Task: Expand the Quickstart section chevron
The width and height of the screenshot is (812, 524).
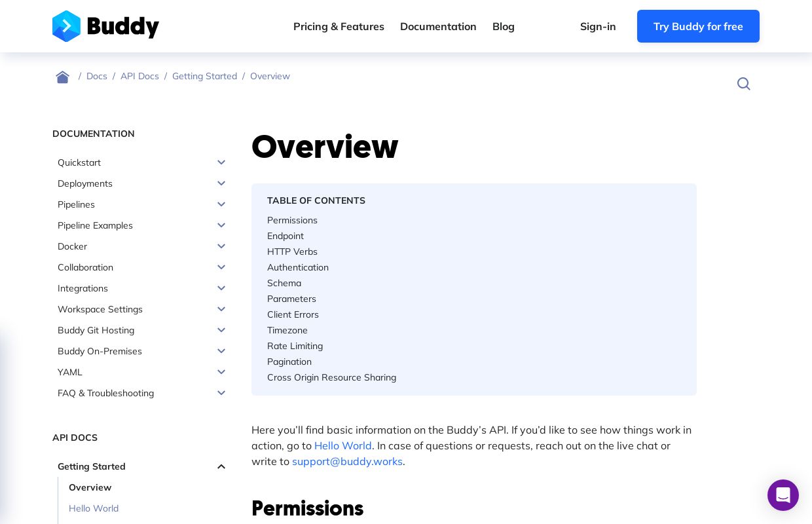Action: pos(221,162)
